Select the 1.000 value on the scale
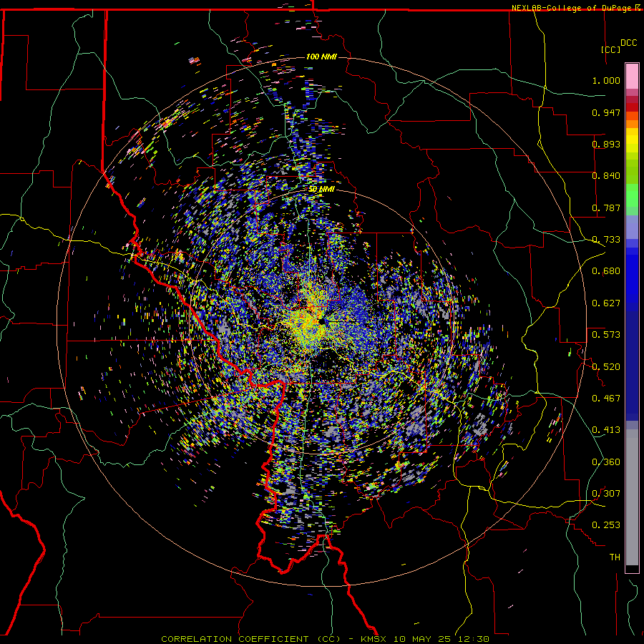This screenshot has height=644, width=644. (x=606, y=80)
